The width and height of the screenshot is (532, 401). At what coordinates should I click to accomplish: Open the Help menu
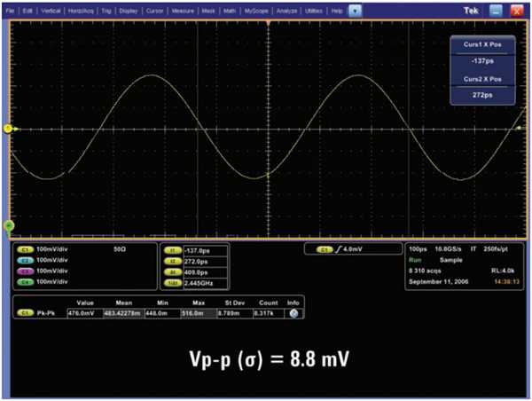pos(337,11)
